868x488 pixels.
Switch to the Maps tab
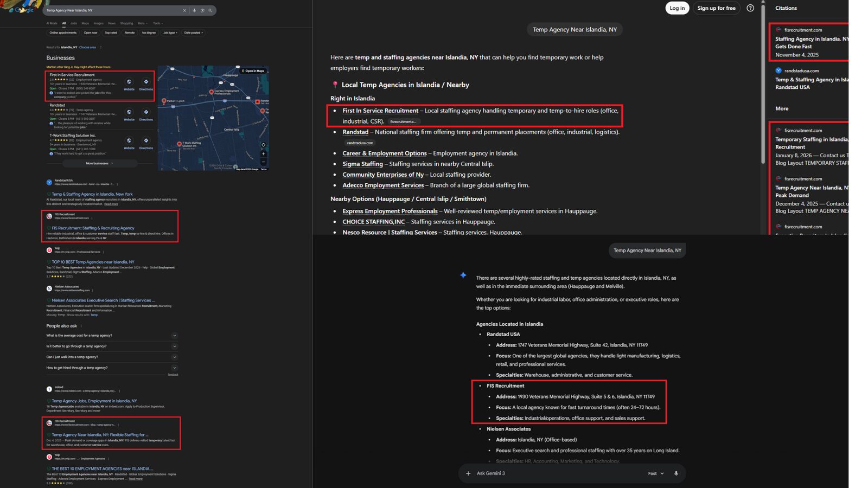(85, 23)
